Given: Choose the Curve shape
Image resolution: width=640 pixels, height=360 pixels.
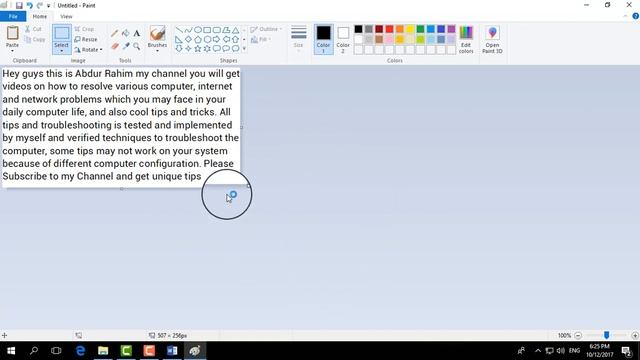Looking at the screenshot, I should pyautogui.click(x=188, y=30).
